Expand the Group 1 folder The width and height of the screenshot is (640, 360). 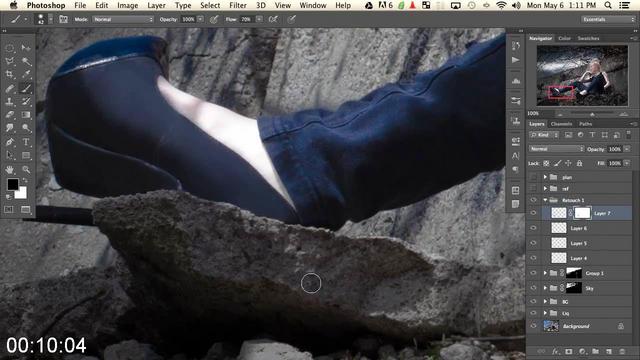[545, 273]
